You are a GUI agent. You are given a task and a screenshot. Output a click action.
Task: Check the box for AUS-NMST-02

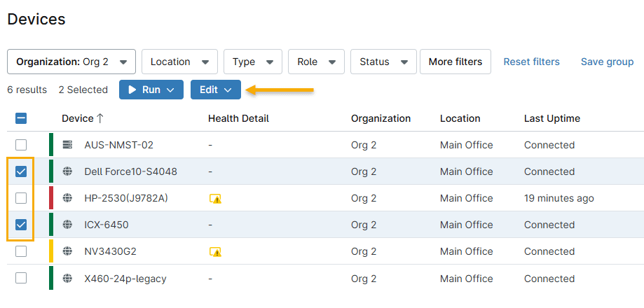21,145
